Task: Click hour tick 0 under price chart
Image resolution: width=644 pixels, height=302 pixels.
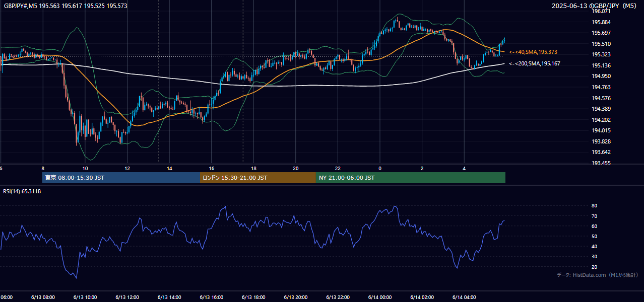Action: click(380, 169)
